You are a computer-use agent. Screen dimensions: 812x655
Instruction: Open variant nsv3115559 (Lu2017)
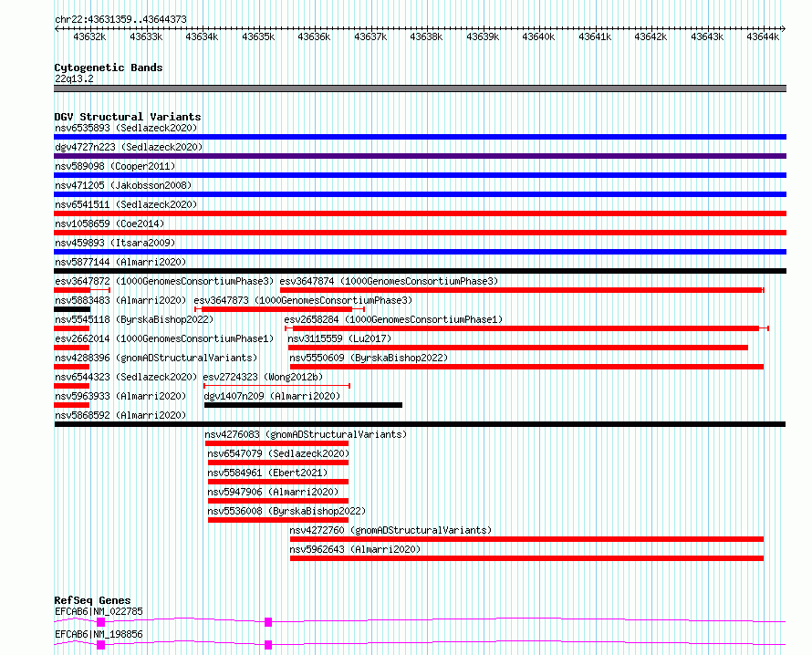point(339,338)
